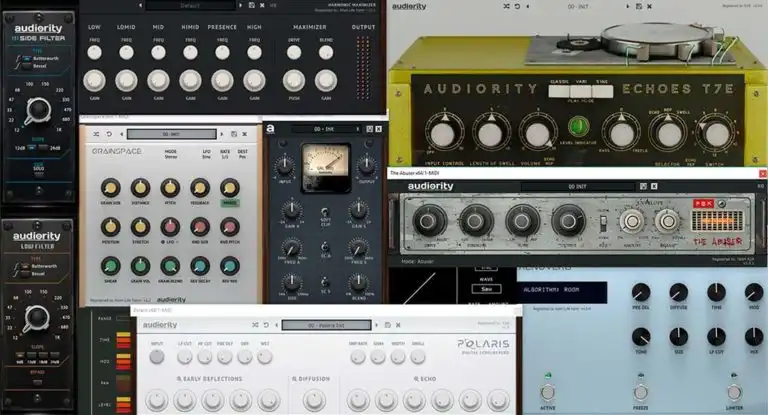Go to previous preset in GrainSpace
The height and width of the screenshot is (415, 768).
coord(121,134)
